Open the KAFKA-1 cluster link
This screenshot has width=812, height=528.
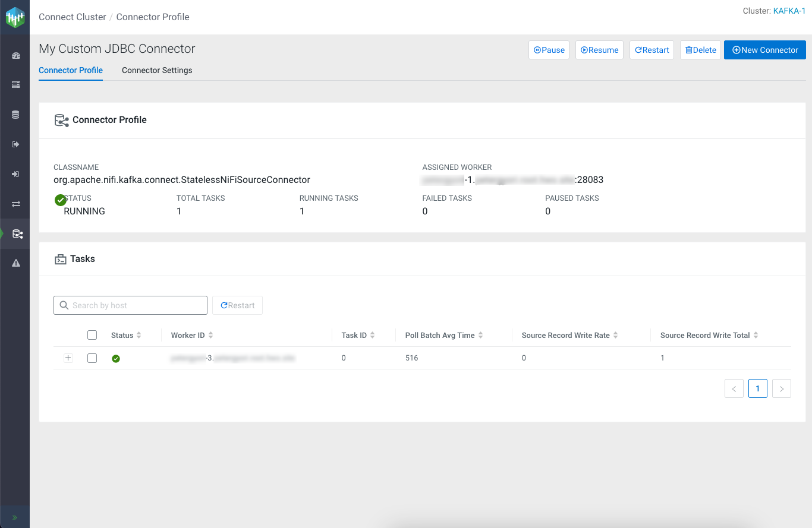789,11
